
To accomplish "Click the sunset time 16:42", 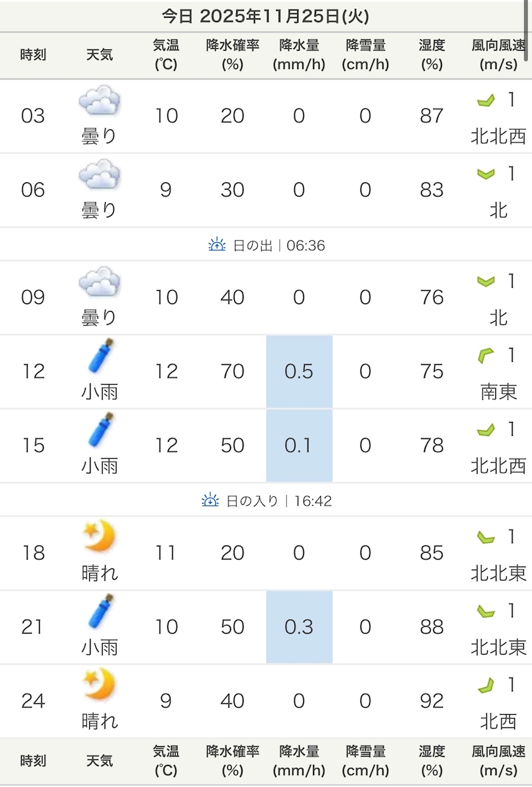I will (x=313, y=501).
